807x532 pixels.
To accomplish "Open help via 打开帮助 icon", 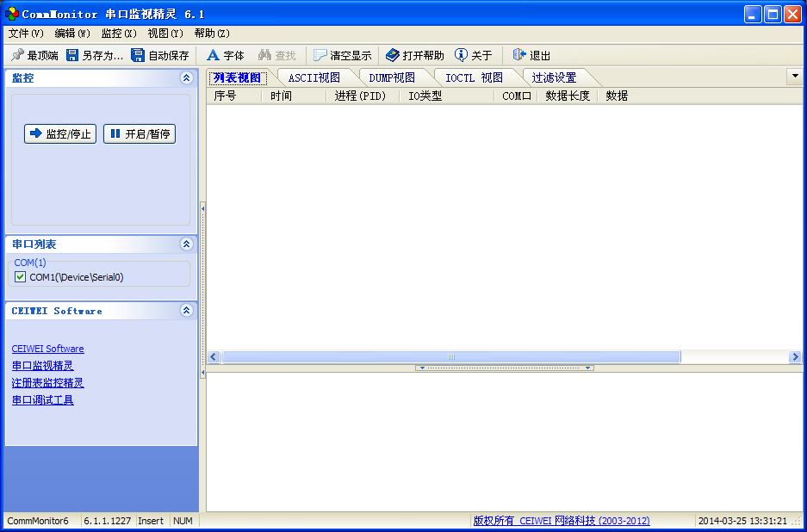I will (x=393, y=55).
